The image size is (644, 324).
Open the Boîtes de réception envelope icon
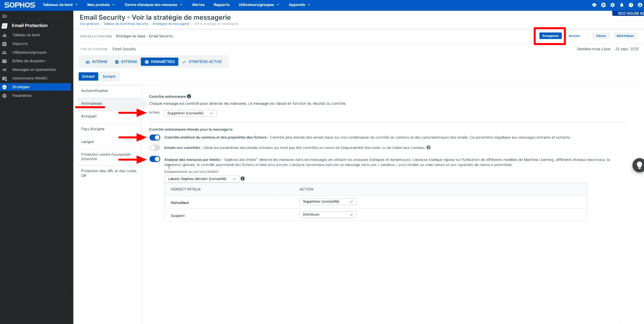pos(4,61)
